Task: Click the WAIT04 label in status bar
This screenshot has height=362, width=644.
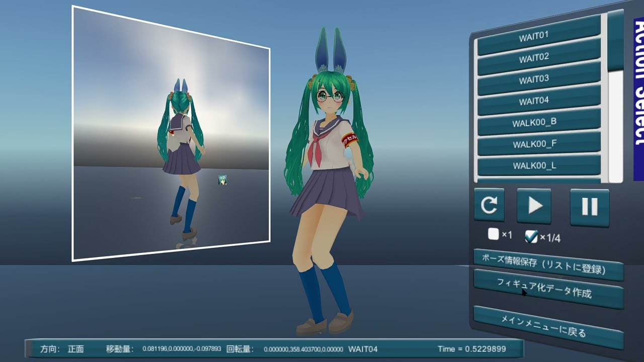Action: pos(363,349)
